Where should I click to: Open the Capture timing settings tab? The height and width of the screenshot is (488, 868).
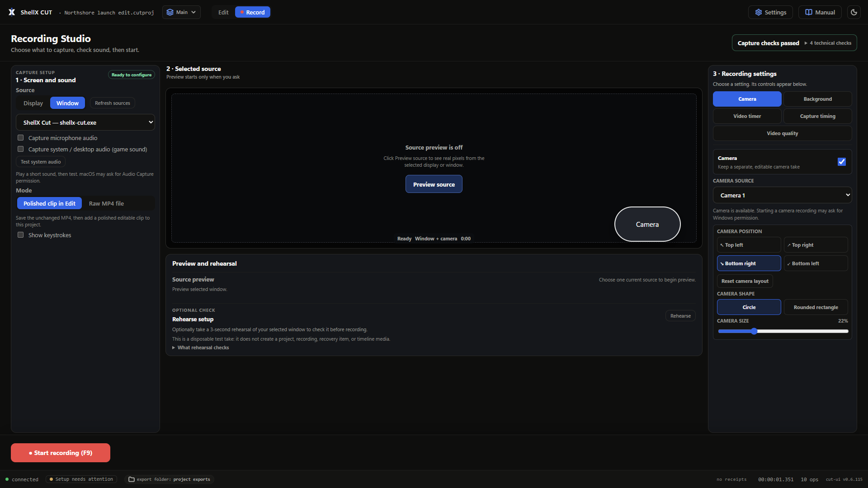pos(817,116)
